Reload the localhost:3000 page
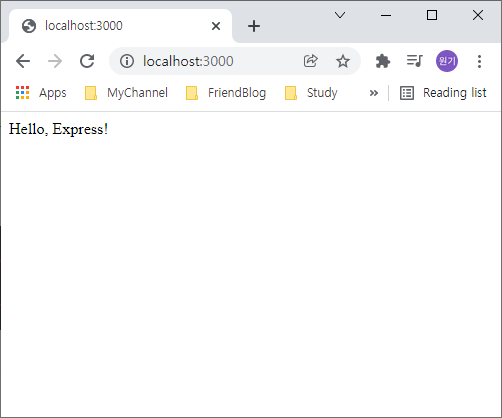The width and height of the screenshot is (502, 418). point(87,61)
